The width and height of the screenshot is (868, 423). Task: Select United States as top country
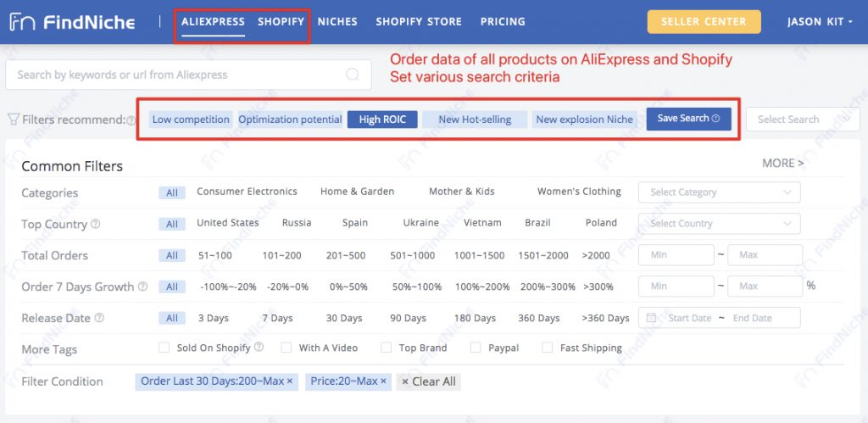coord(228,223)
